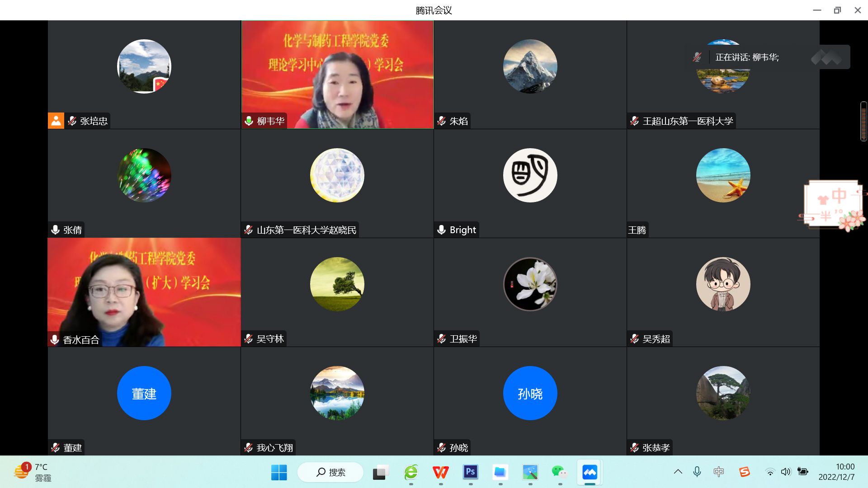Open WeChat from the taskbar
Image resolution: width=868 pixels, height=488 pixels.
pos(559,472)
